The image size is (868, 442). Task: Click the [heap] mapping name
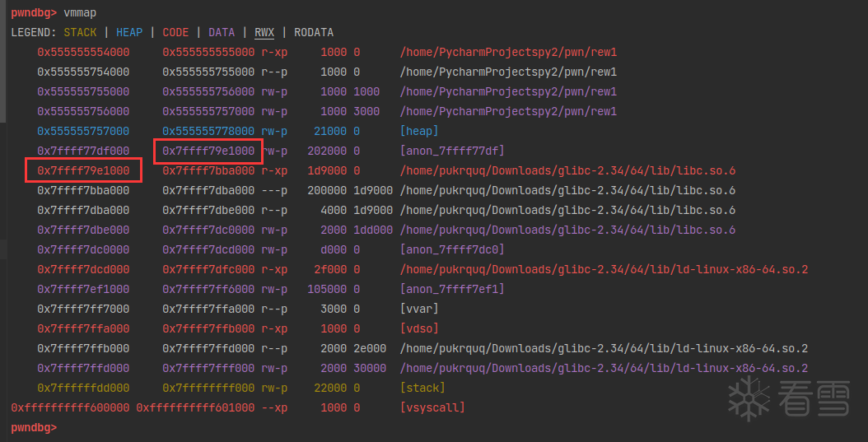tap(419, 131)
